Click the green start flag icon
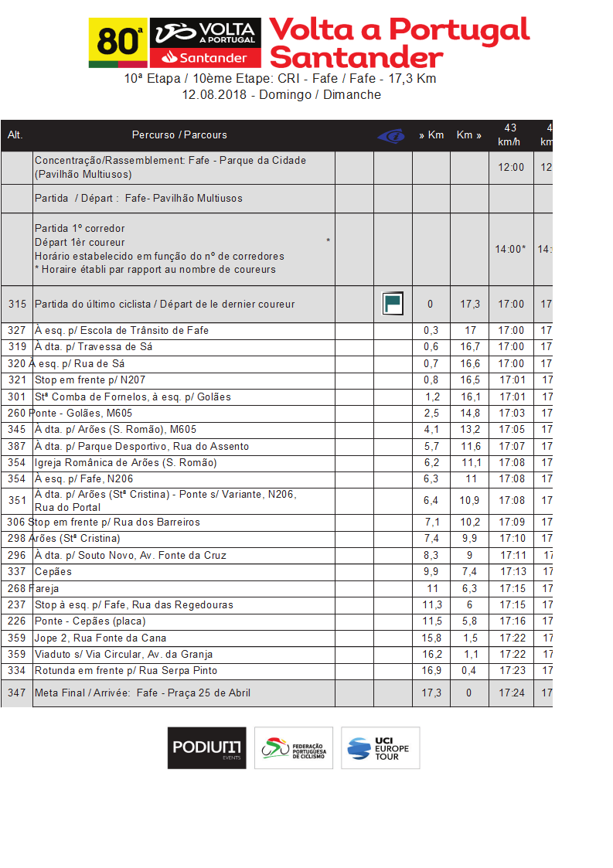Viewport: 613px width, 868px height. pyautogui.click(x=393, y=303)
